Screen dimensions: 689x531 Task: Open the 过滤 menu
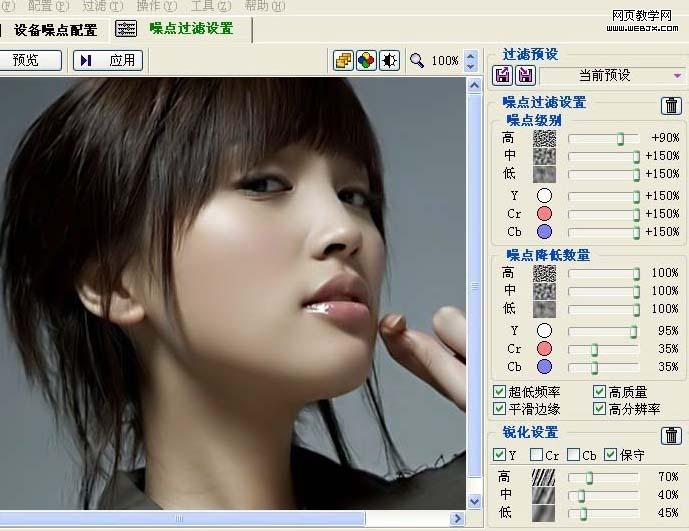pyautogui.click(x=102, y=6)
